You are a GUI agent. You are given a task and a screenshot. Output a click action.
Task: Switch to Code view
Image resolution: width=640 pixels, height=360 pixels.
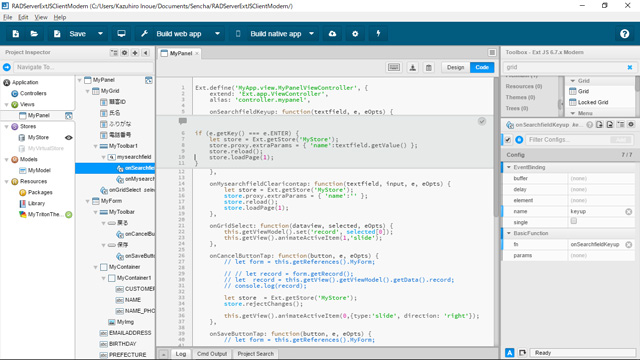tap(482, 67)
